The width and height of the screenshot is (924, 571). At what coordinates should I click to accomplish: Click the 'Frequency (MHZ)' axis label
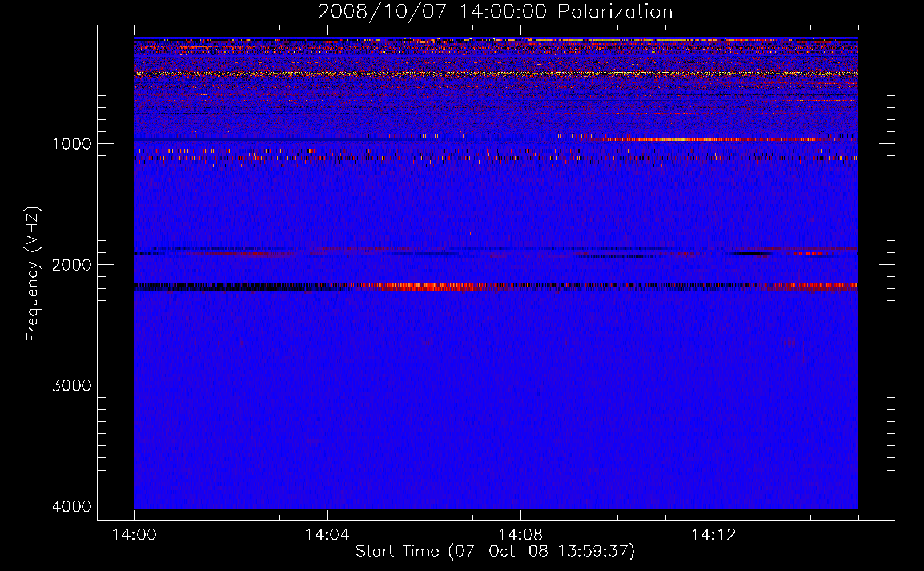[33, 274]
